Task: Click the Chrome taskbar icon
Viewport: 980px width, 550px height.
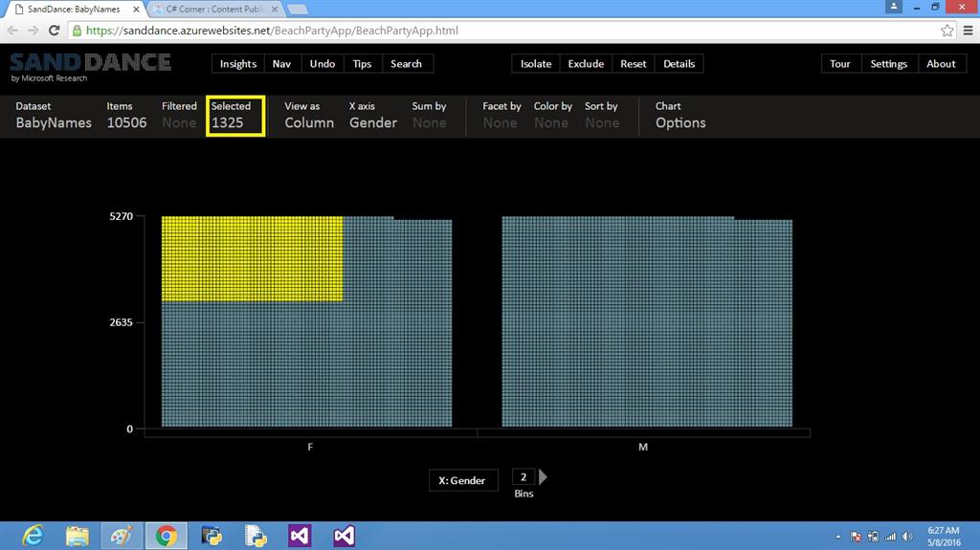Action: [167, 536]
